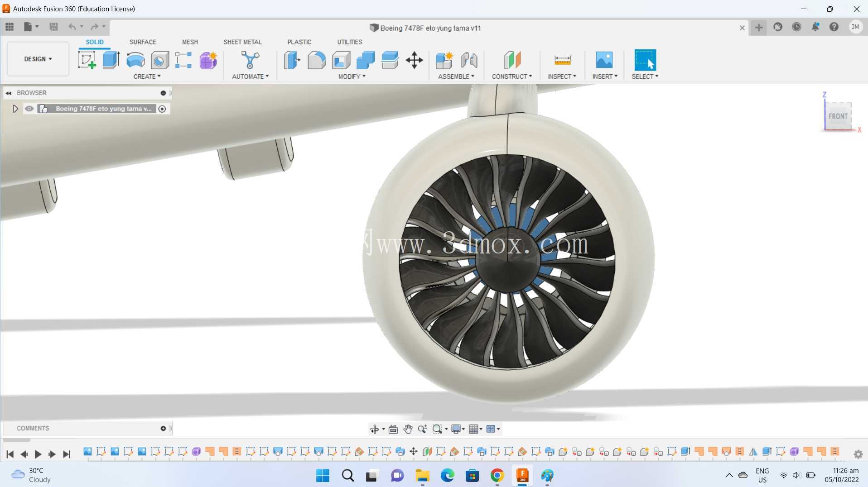Viewport: 868px width, 487px height.
Task: Click the Save icon
Action: [x=53, y=27]
